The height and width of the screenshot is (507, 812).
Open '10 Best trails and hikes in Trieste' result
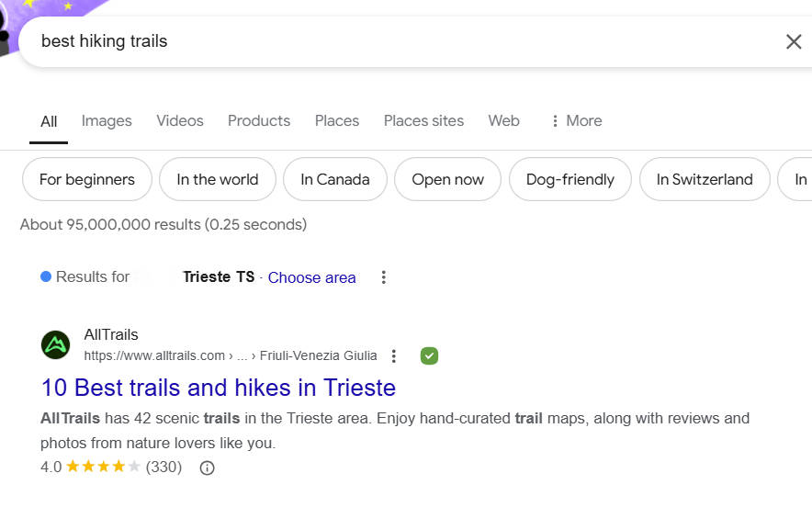coord(218,388)
